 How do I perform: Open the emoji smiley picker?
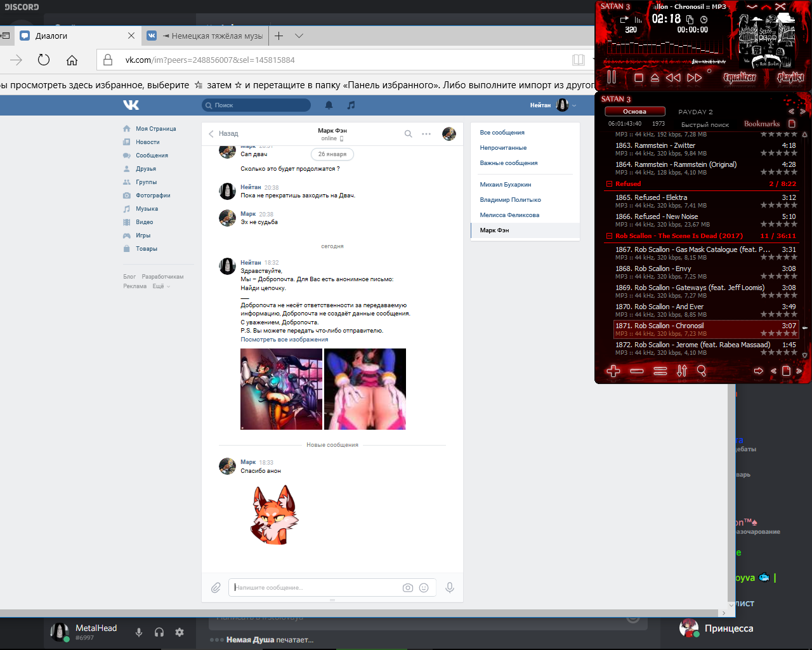[424, 588]
